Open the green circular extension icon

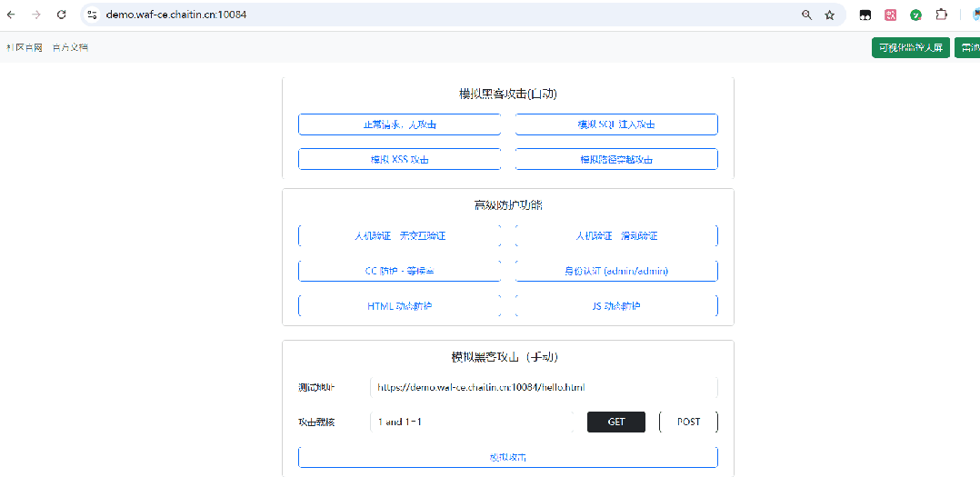(915, 15)
